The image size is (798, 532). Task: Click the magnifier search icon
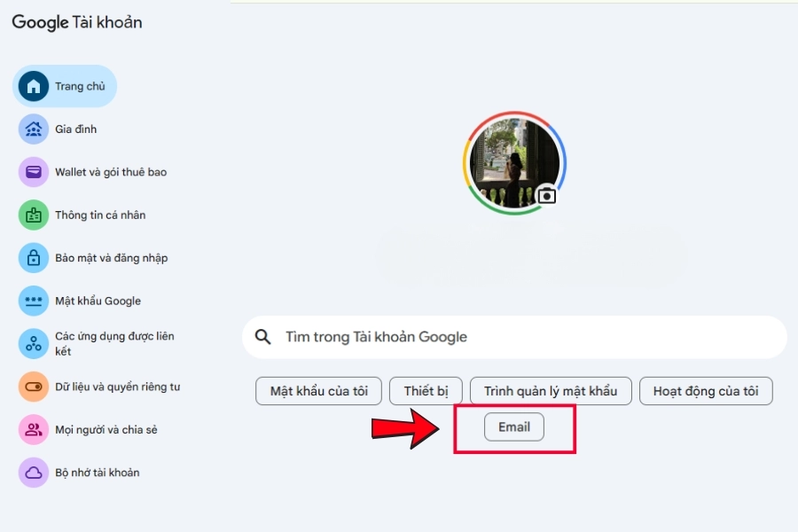tap(262, 337)
